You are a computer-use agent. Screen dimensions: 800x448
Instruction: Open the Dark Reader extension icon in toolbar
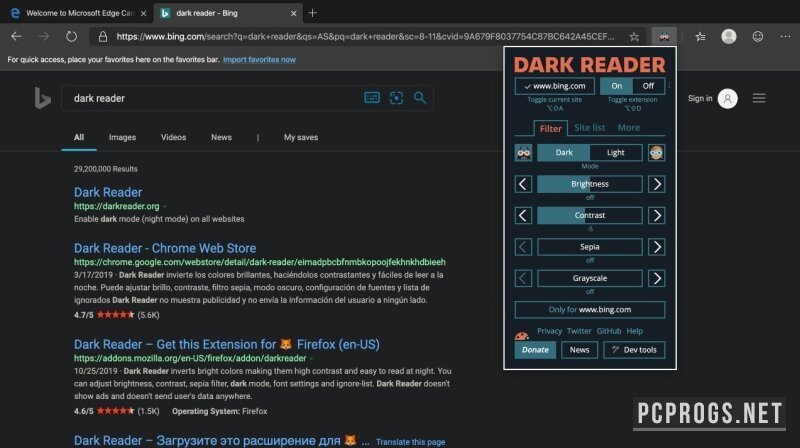coord(664,36)
